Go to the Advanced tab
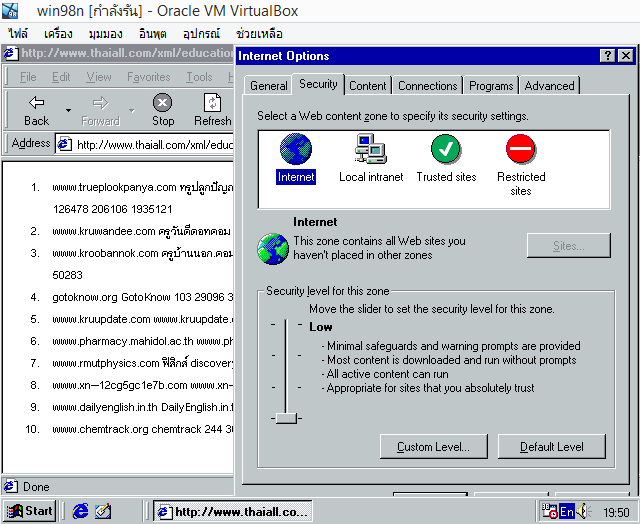This screenshot has width=640, height=524. (x=549, y=86)
